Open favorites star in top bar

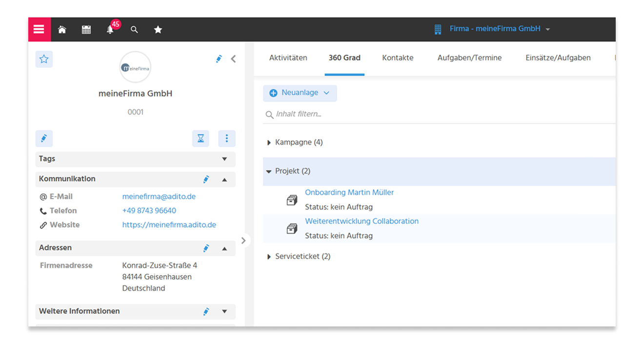click(x=158, y=30)
